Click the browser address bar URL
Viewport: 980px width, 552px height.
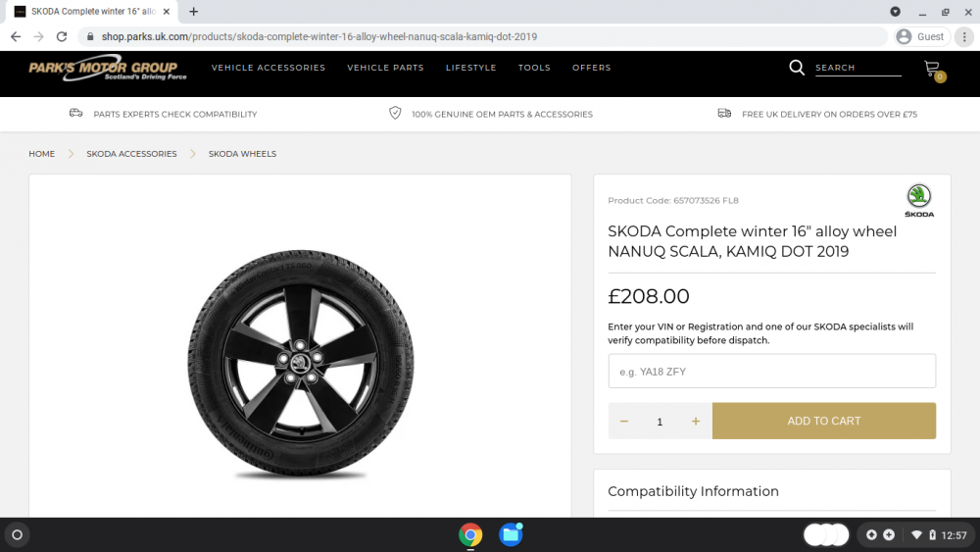(x=319, y=37)
